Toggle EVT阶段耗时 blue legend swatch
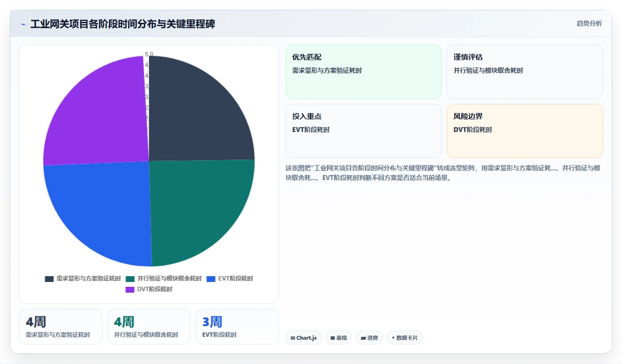622x364 pixels. coord(211,279)
